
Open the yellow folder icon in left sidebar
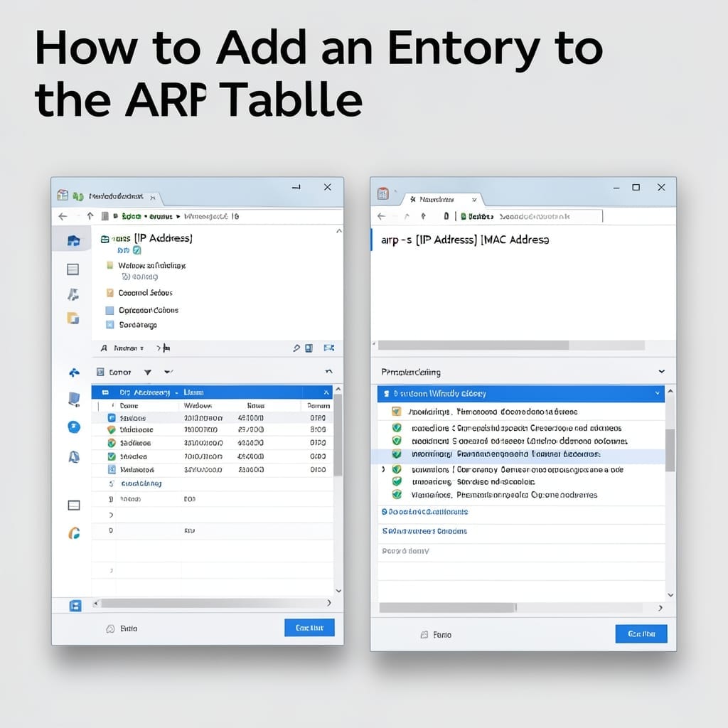(x=73, y=318)
